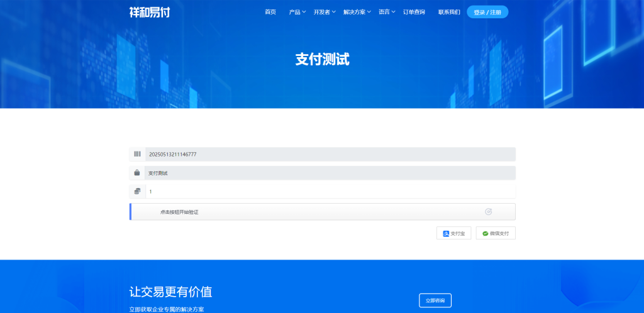Click the shopping bag icon beside product name
Viewport: 644px width, 313px height.
(x=136, y=173)
